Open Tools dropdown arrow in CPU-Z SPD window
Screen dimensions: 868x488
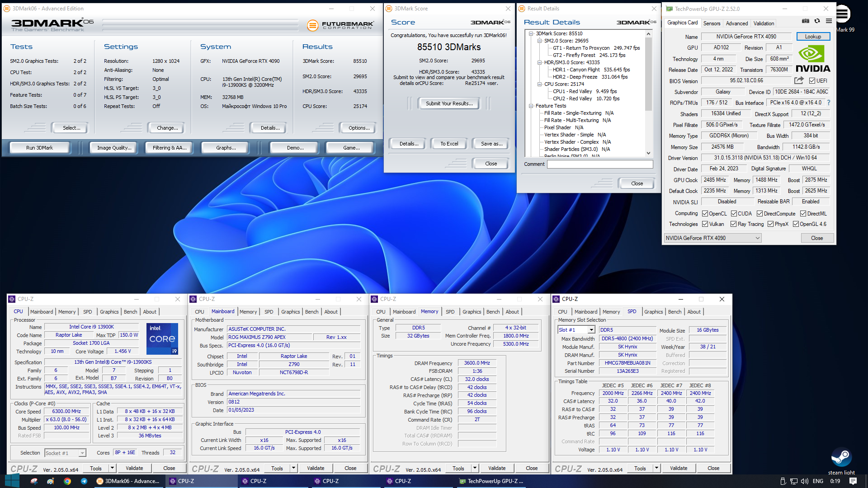pyautogui.click(x=657, y=468)
